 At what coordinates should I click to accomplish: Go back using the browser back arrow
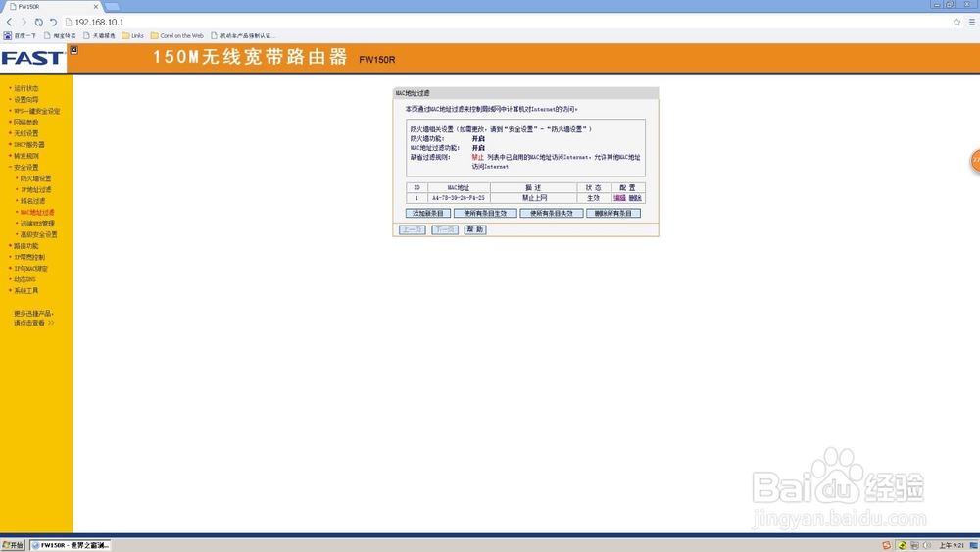(9, 22)
